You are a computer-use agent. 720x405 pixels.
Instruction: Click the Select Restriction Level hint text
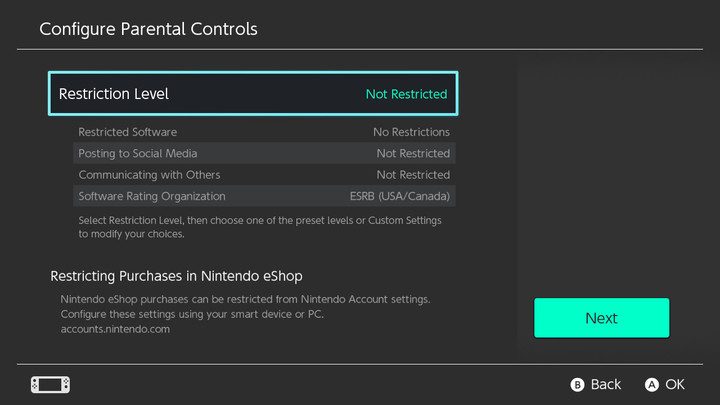pyautogui.click(x=259, y=226)
